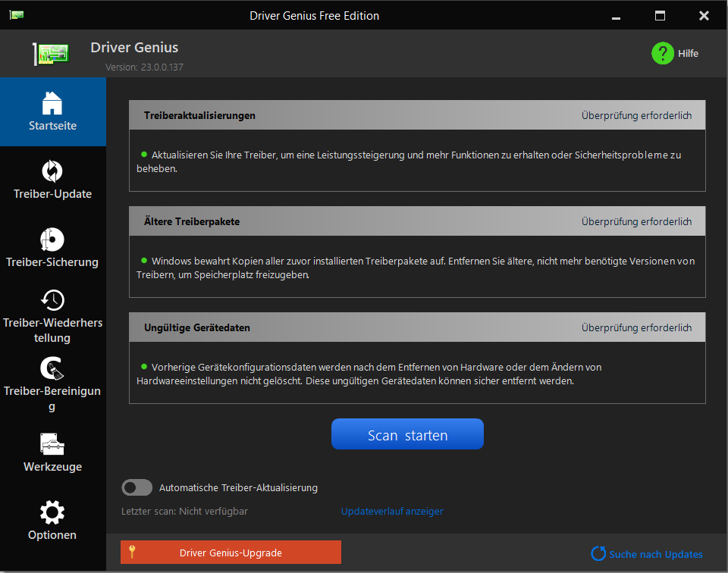The image size is (728, 573).
Task: Switch to Treiber-Update section label
Action: click(x=52, y=194)
